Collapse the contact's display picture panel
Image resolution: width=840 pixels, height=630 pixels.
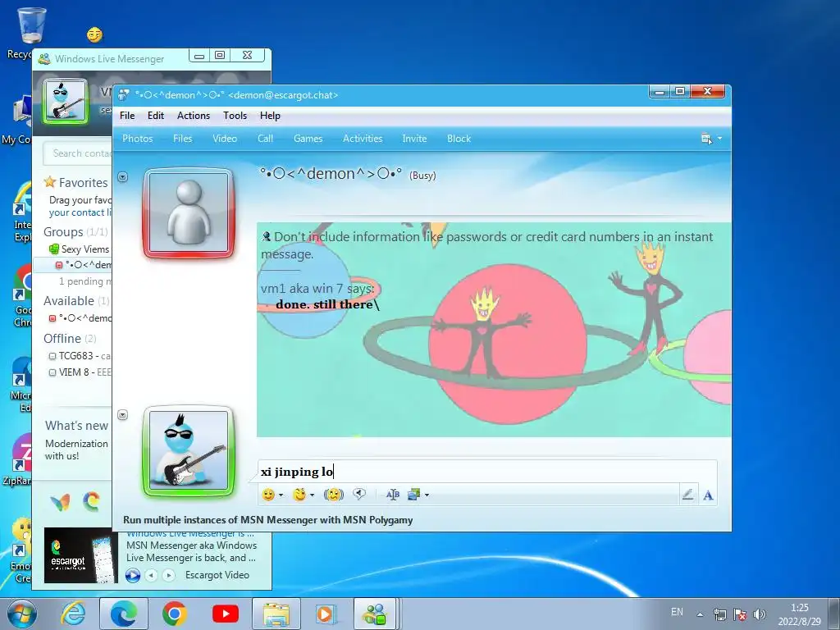click(123, 177)
